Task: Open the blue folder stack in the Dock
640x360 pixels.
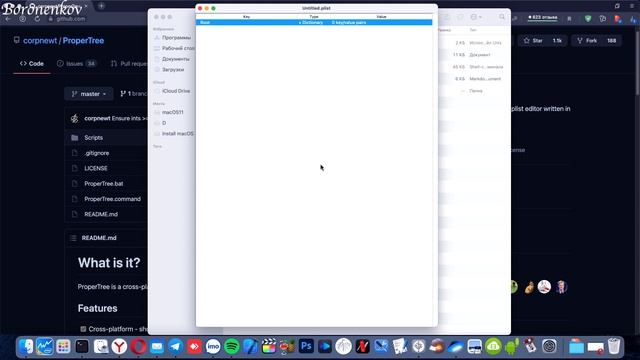Action: click(576, 347)
